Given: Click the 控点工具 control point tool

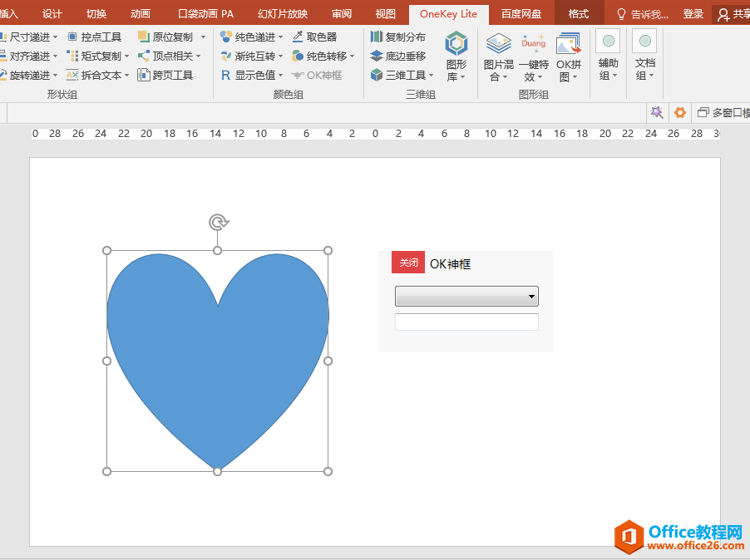Looking at the screenshot, I should click(x=94, y=37).
